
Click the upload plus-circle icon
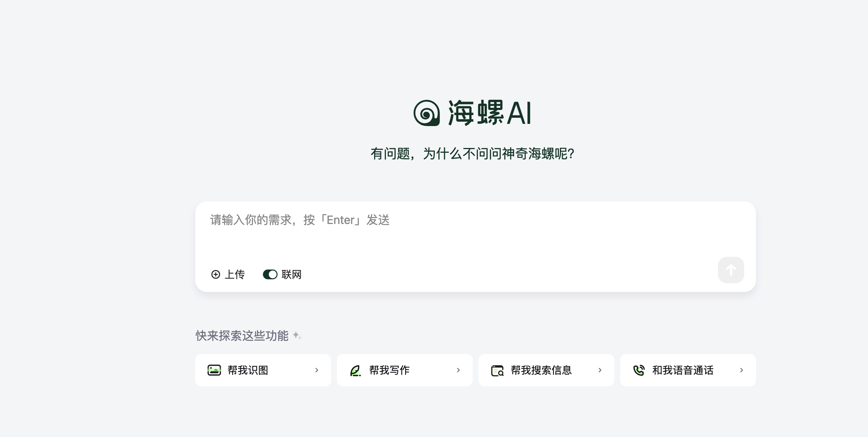pos(216,274)
